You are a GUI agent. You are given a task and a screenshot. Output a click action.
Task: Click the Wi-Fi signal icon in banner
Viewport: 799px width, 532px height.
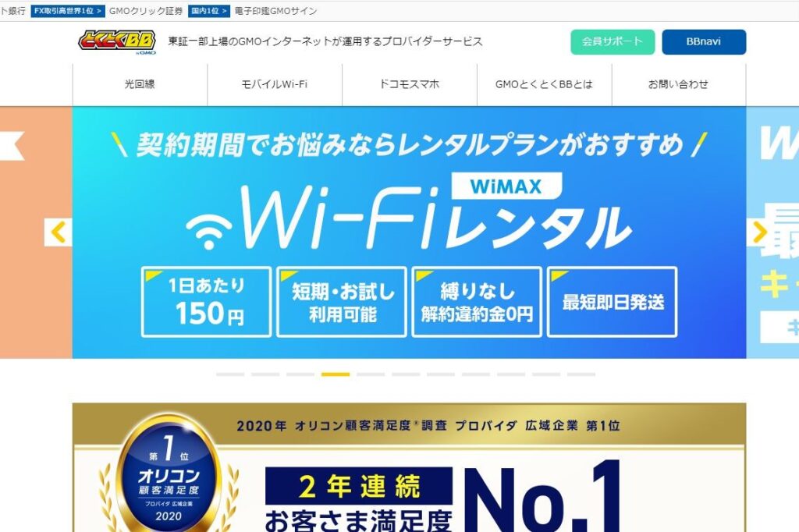point(208,232)
